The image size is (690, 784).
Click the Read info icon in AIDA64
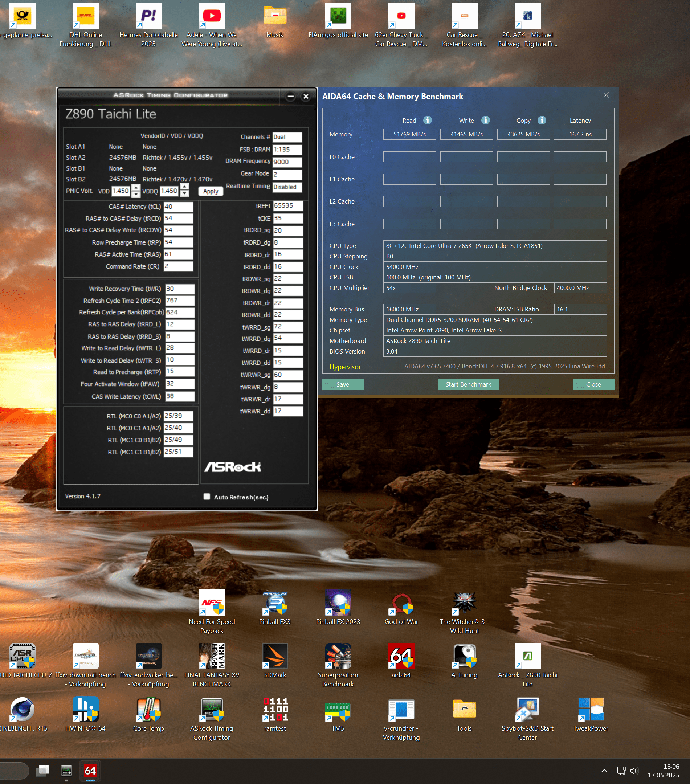pos(427,121)
